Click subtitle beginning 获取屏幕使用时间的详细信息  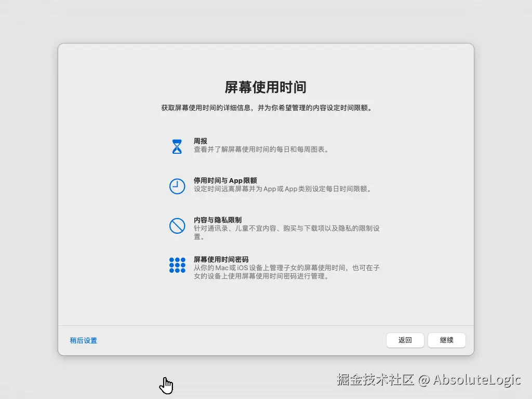click(x=267, y=108)
